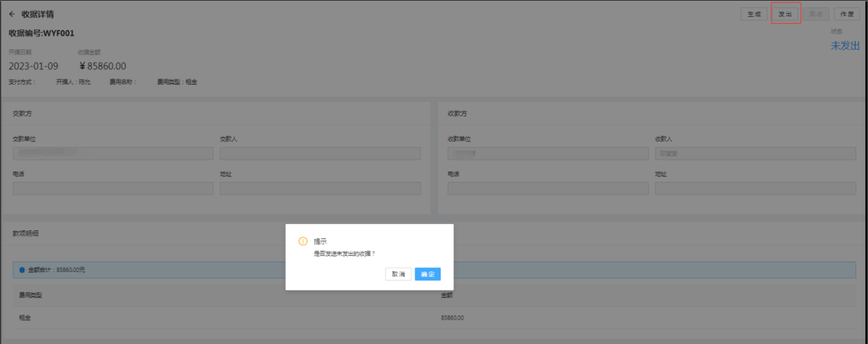The height and width of the screenshot is (344, 868).
Task: Click the back arrow beside 收据详情
Action: pos(12,14)
